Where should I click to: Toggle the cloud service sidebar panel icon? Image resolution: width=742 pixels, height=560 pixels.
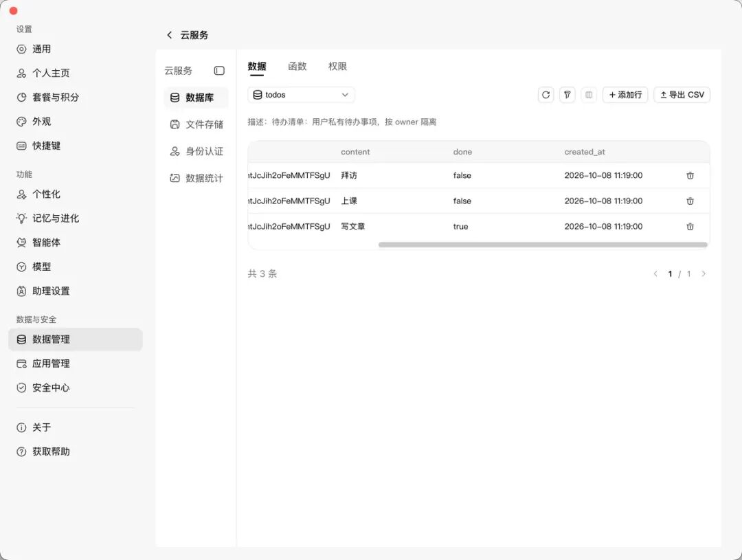coord(219,71)
